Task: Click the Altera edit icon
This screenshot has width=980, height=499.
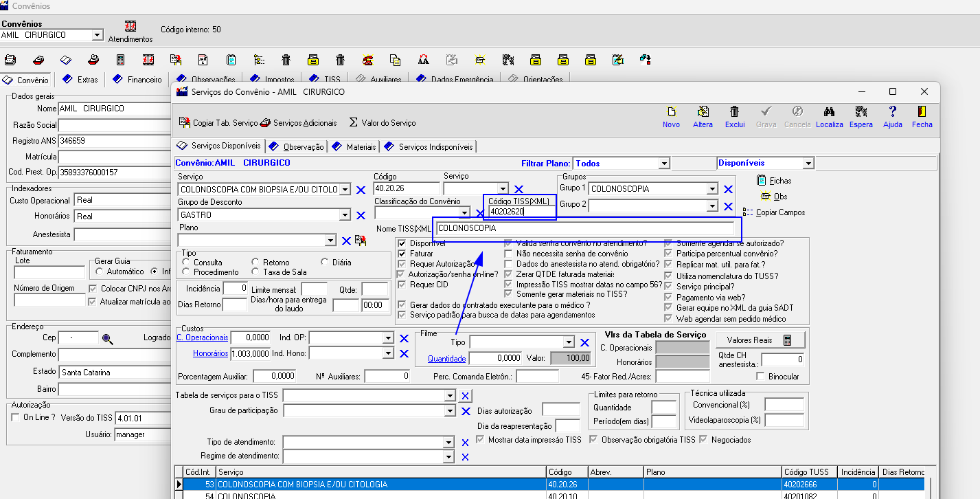Action: [x=703, y=112]
